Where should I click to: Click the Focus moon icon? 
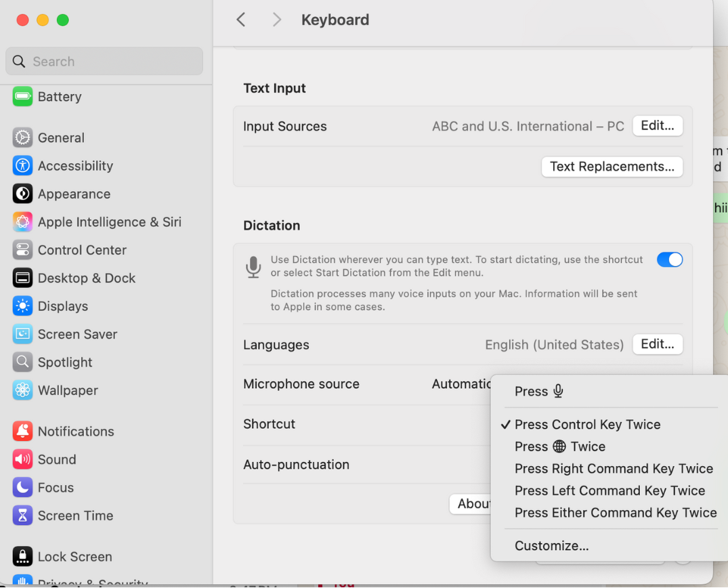[x=22, y=487]
